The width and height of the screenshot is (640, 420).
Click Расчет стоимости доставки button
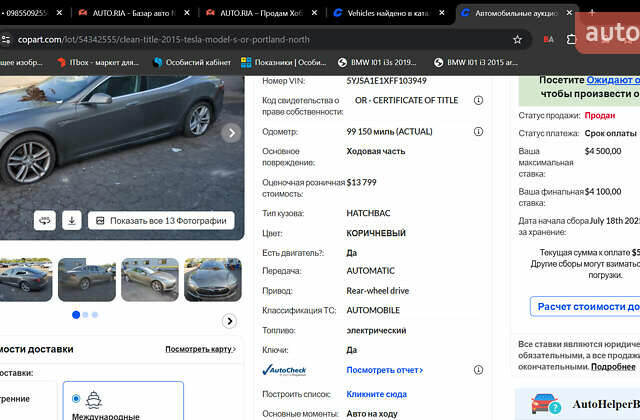coord(585,307)
